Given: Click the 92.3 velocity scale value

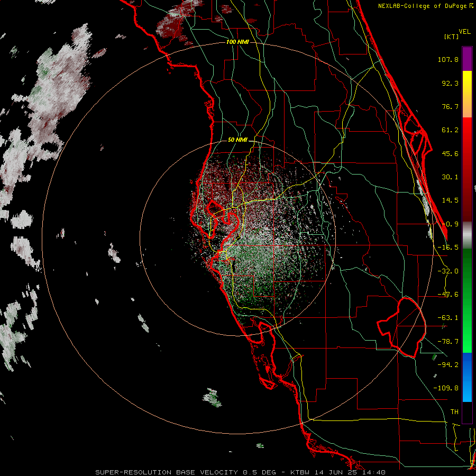Looking at the screenshot, I should pos(450,83).
